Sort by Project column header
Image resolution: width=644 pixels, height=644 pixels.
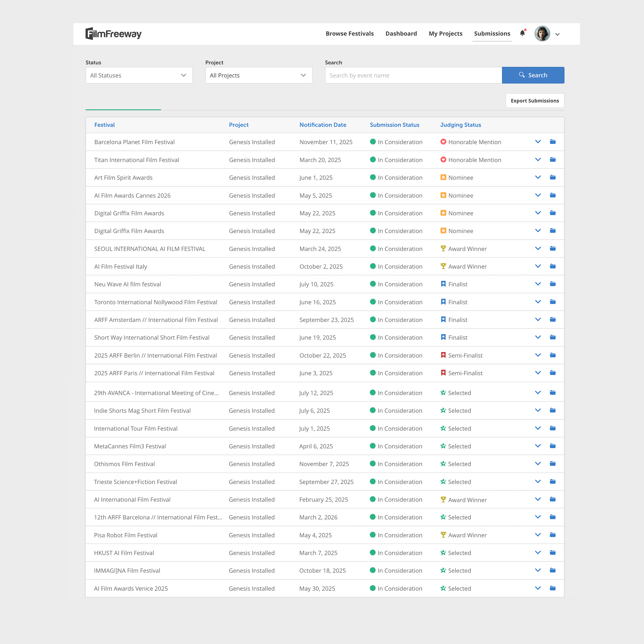(239, 125)
